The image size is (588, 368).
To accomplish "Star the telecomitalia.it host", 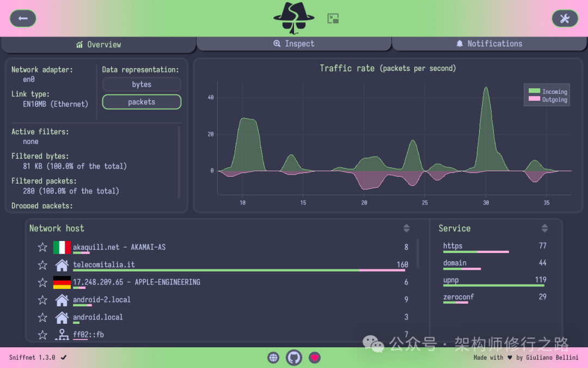I will tap(42, 265).
